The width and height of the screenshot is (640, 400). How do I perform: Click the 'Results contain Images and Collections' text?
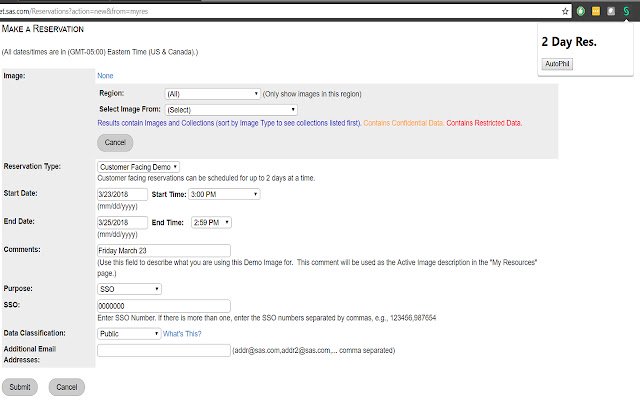pos(229,123)
